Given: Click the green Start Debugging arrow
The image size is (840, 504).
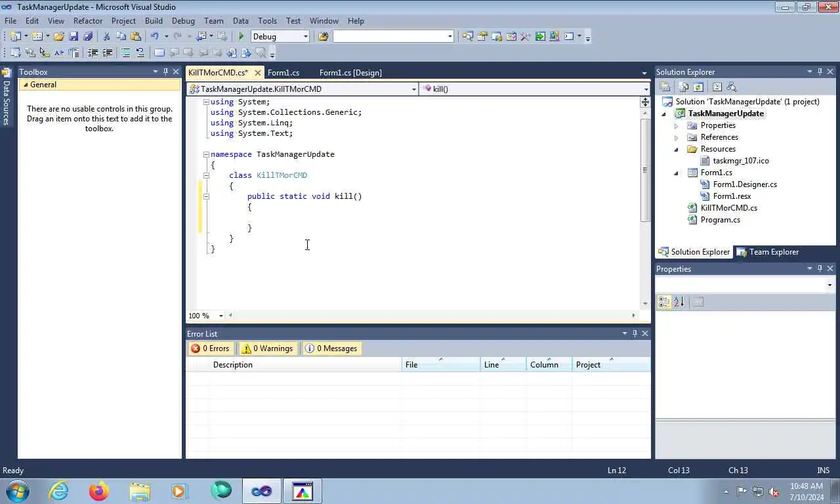Looking at the screenshot, I should [x=241, y=36].
